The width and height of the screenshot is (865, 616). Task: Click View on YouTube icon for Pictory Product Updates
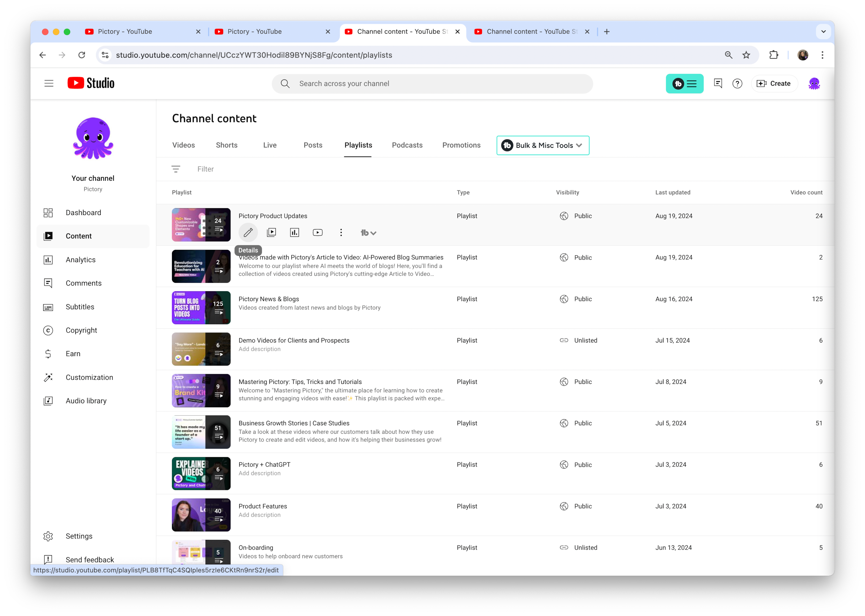click(x=318, y=232)
